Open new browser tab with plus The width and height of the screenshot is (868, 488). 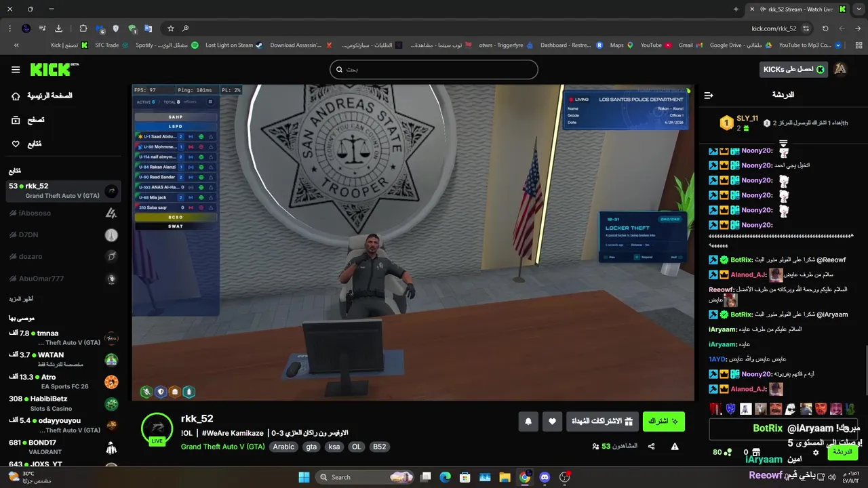(x=736, y=9)
